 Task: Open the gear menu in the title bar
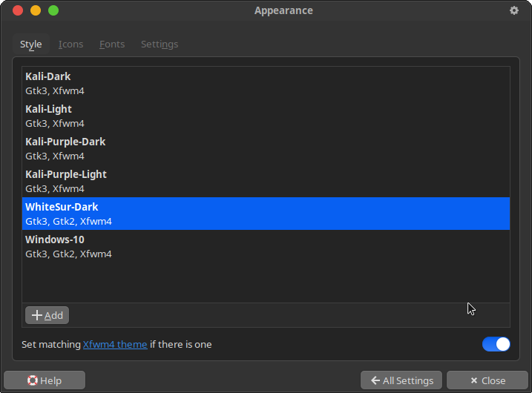click(x=514, y=10)
